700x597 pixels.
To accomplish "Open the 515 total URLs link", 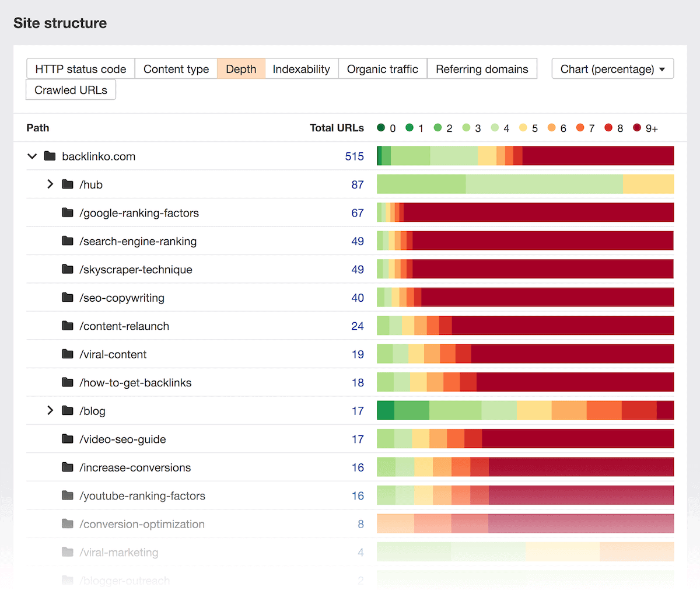I will coord(355,156).
